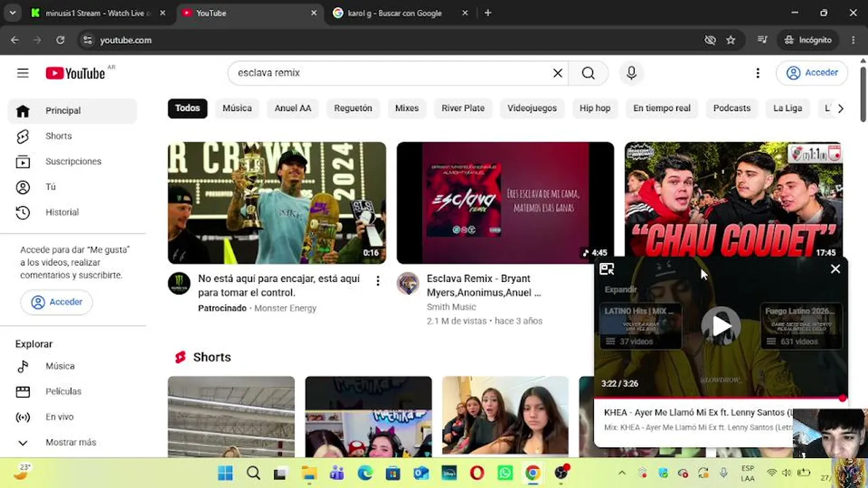Filter by the La Liga chip
868x488 pixels.
pos(788,108)
